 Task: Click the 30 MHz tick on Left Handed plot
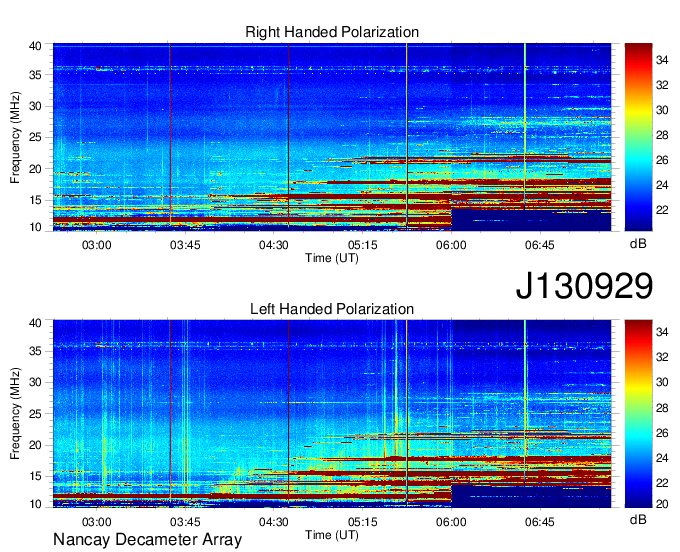click(35, 382)
